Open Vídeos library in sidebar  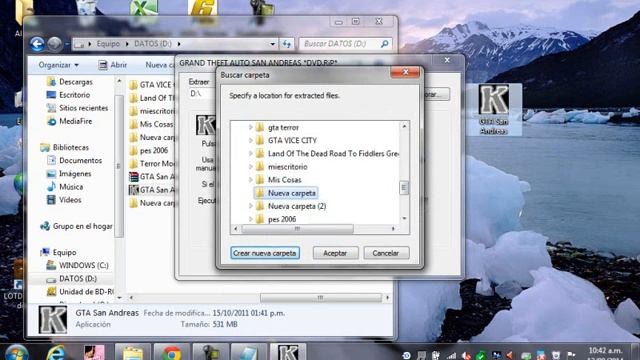pyautogui.click(x=64, y=200)
